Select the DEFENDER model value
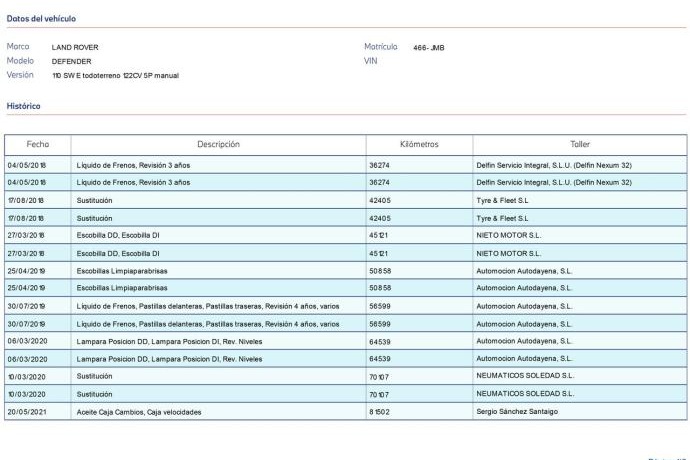 tap(72, 61)
